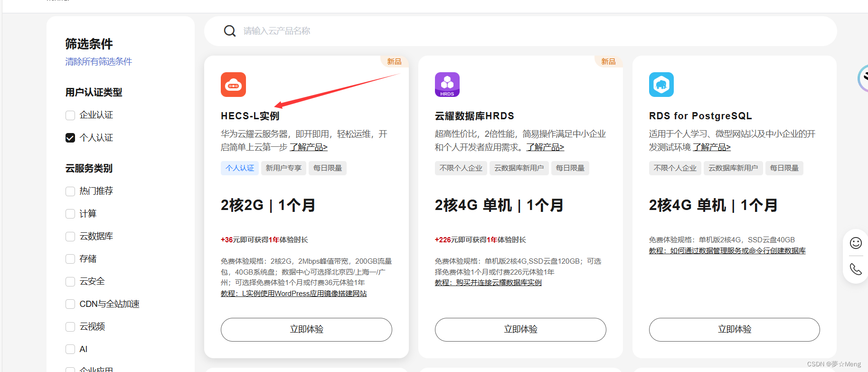This screenshot has width=868, height=372.
Task: Click 每日限量 tag on PostgreSQL card
Action: pyautogui.click(x=784, y=168)
